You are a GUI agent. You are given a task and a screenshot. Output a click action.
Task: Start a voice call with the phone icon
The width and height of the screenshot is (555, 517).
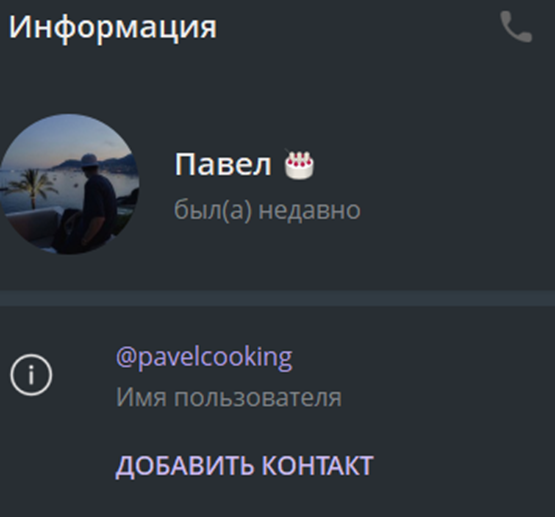coord(516,27)
